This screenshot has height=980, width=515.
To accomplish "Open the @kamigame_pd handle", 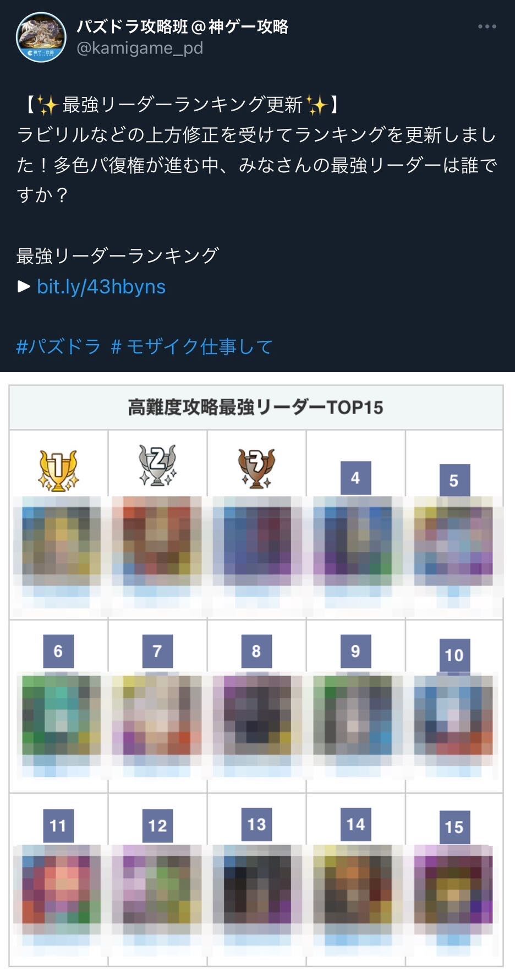I will click(140, 48).
